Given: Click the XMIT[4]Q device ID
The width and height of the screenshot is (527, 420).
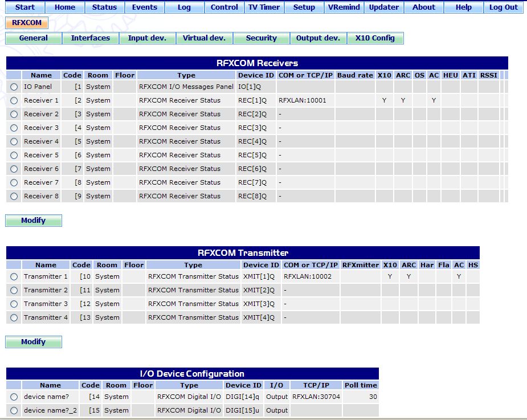Looking at the screenshot, I should [259, 317].
